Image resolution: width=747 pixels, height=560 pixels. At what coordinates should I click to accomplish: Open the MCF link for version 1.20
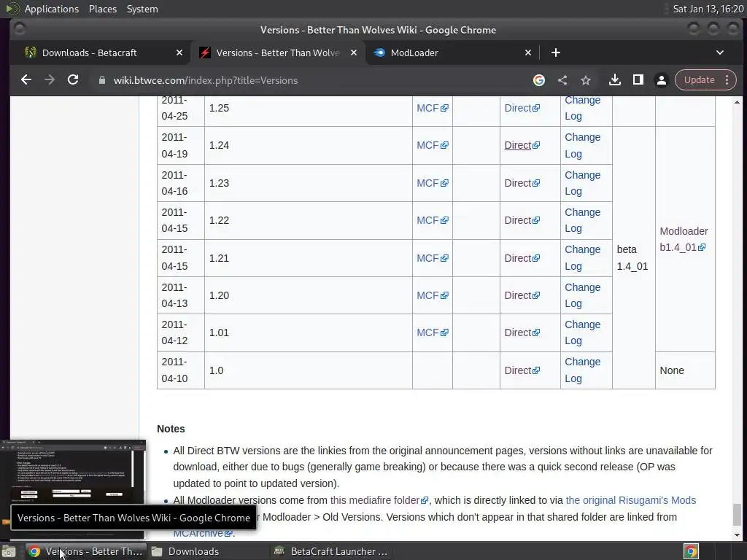point(432,296)
